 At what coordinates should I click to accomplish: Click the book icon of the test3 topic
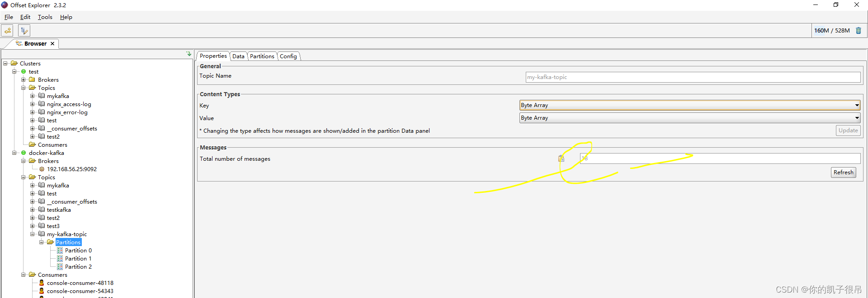tap(42, 226)
